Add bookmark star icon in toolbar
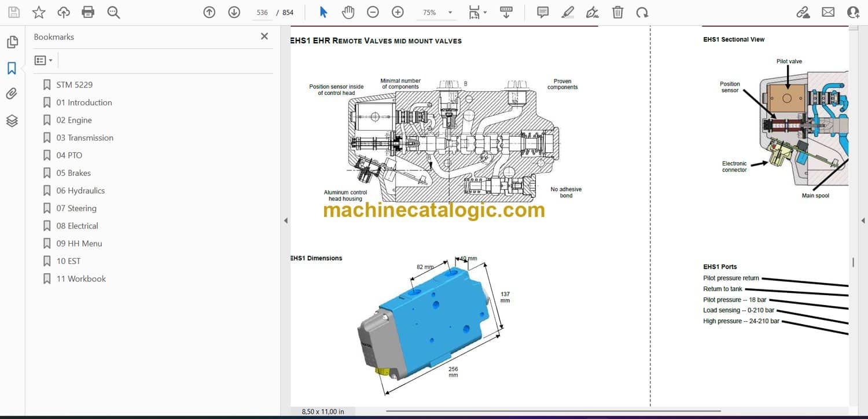Screen dimensions: 868x419 (x=39, y=12)
